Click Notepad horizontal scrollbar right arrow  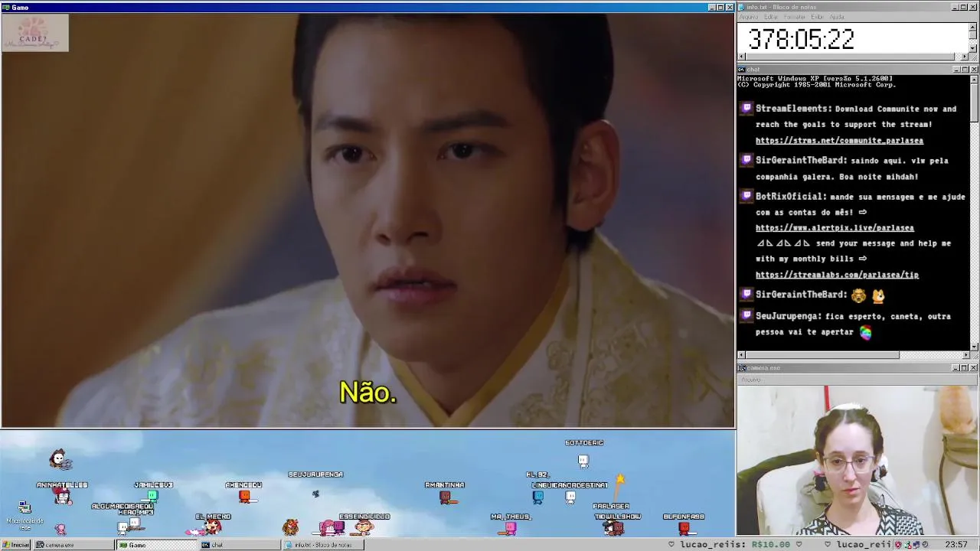(x=965, y=57)
